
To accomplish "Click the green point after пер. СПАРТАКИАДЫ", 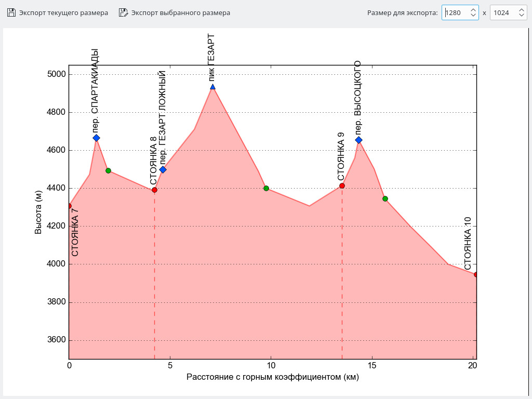I will (x=108, y=170).
